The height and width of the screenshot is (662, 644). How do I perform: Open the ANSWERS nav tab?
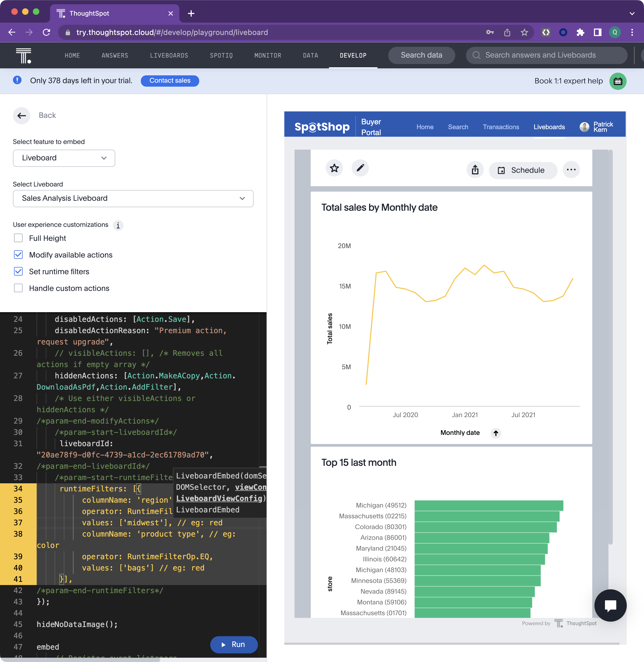pyautogui.click(x=115, y=55)
